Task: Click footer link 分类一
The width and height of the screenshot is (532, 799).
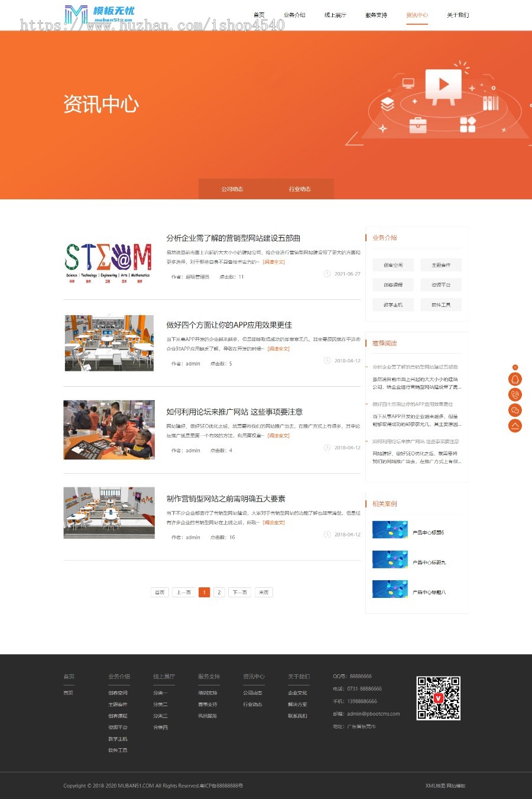Action: point(160,693)
